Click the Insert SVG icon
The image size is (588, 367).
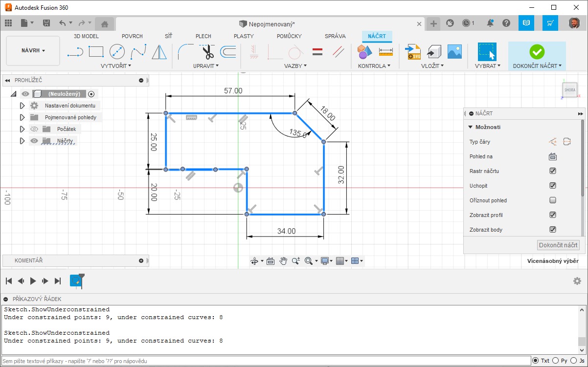pyautogui.click(x=413, y=51)
